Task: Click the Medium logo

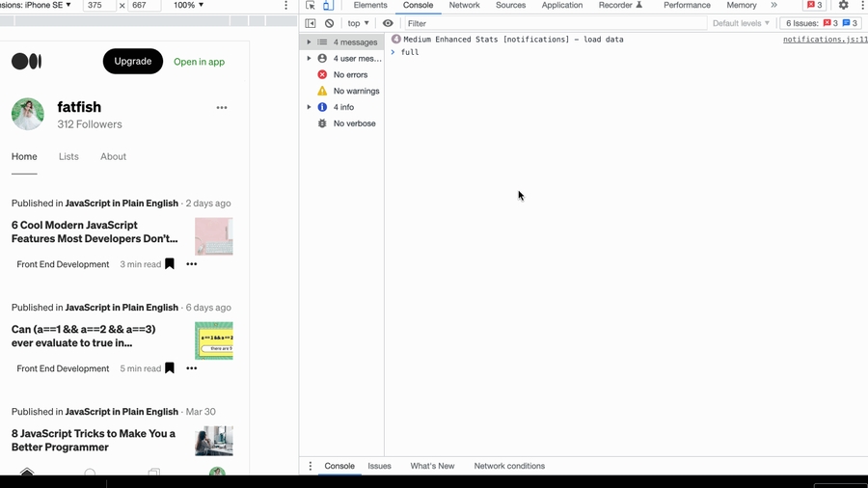Action: tap(27, 62)
